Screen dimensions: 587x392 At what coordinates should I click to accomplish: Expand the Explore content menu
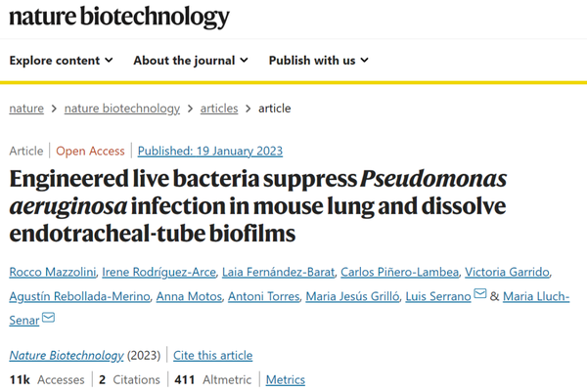click(x=61, y=60)
